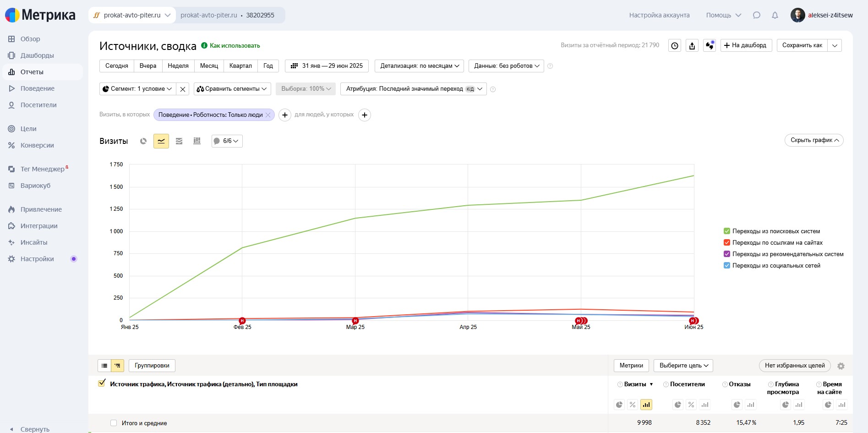Screen dimensions: 868x433
Task: Open the date range '31 янв — 29 июн 2025' picker
Action: click(327, 66)
